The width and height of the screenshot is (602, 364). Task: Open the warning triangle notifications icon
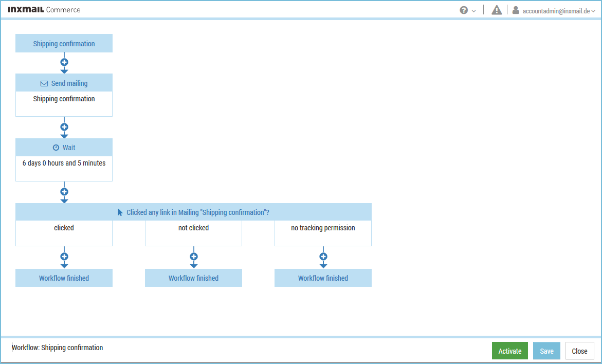click(x=497, y=10)
